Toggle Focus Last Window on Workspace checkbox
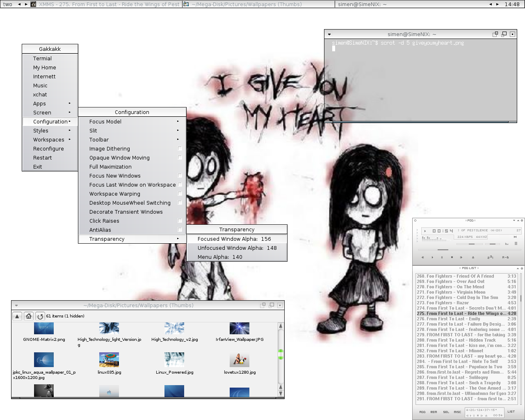The width and height of the screenshot is (525, 420). pos(180,185)
